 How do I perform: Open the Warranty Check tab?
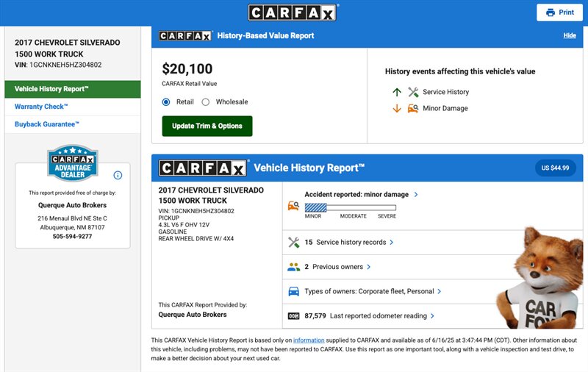point(40,107)
